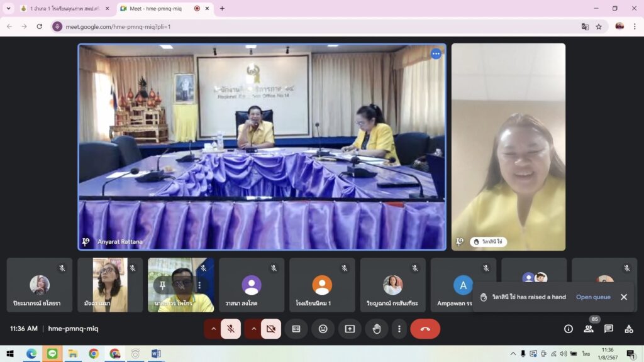Expand the camera video settings arrow
Image resolution: width=644 pixels, height=362 pixels.
(x=253, y=329)
